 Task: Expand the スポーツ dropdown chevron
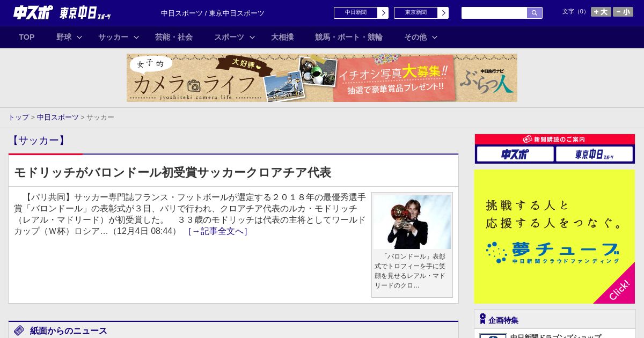coord(252,37)
